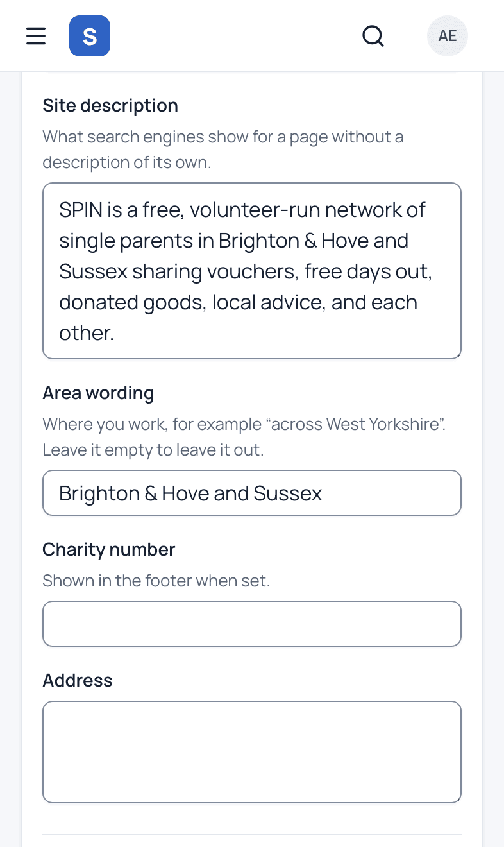Click the "Area wording" field label

(x=98, y=393)
